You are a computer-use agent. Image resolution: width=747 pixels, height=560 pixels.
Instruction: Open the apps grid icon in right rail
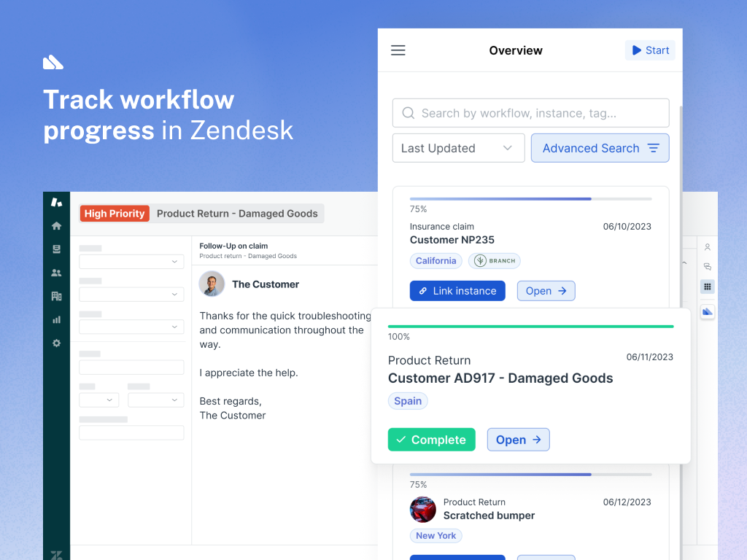click(x=708, y=287)
